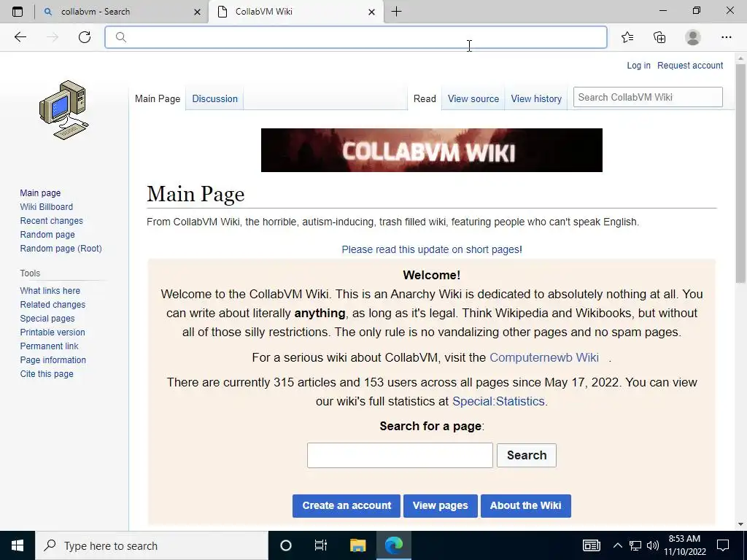This screenshot has width=747, height=560.
Task: Go back with the browser back arrow
Action: point(20,37)
